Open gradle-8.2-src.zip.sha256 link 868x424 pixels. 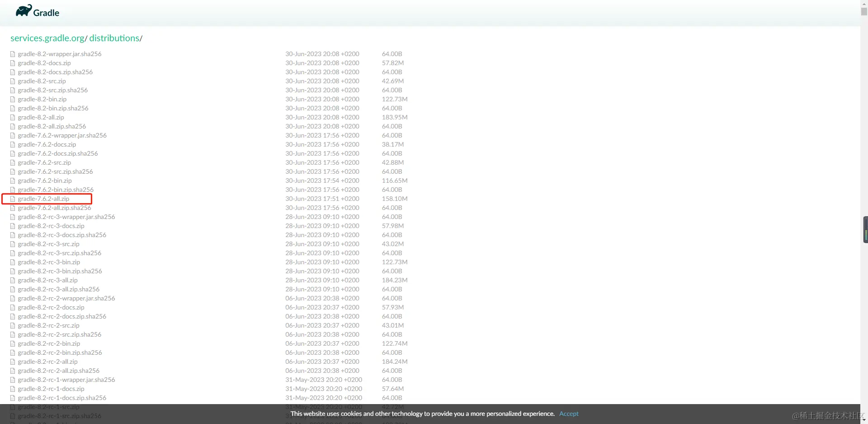click(x=53, y=90)
